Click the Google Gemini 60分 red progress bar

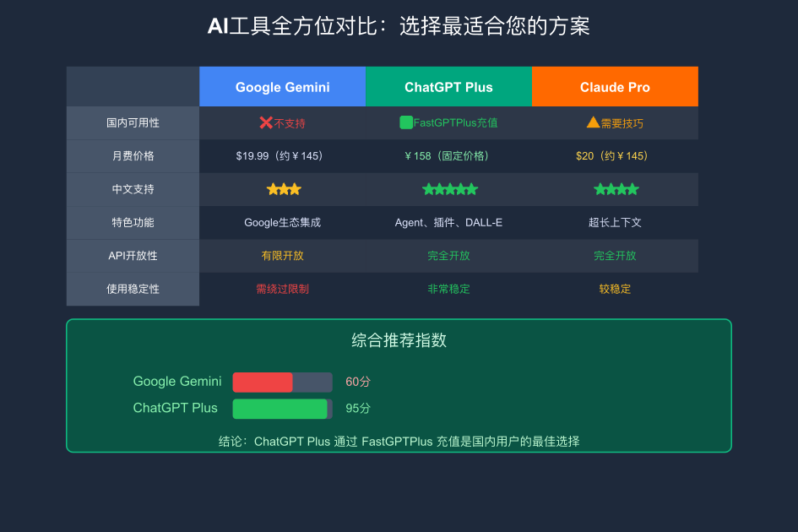click(263, 383)
